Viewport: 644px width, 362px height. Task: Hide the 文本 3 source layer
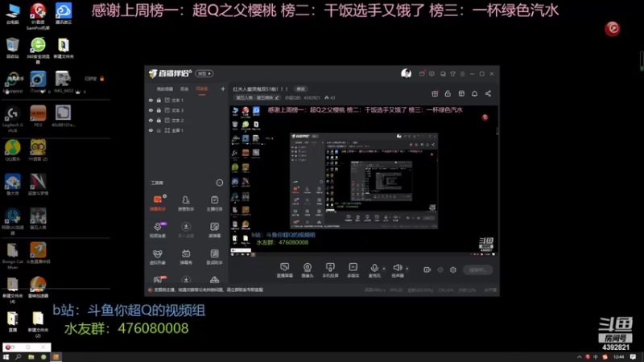151,110
